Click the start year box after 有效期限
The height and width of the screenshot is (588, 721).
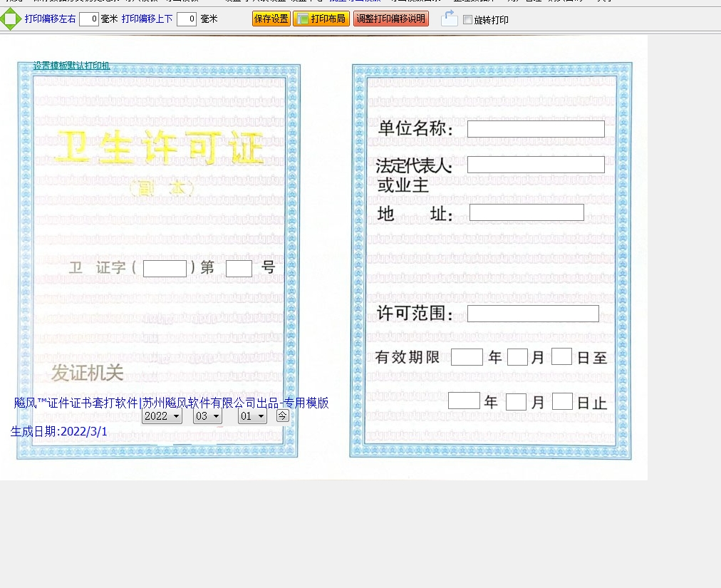(x=467, y=357)
